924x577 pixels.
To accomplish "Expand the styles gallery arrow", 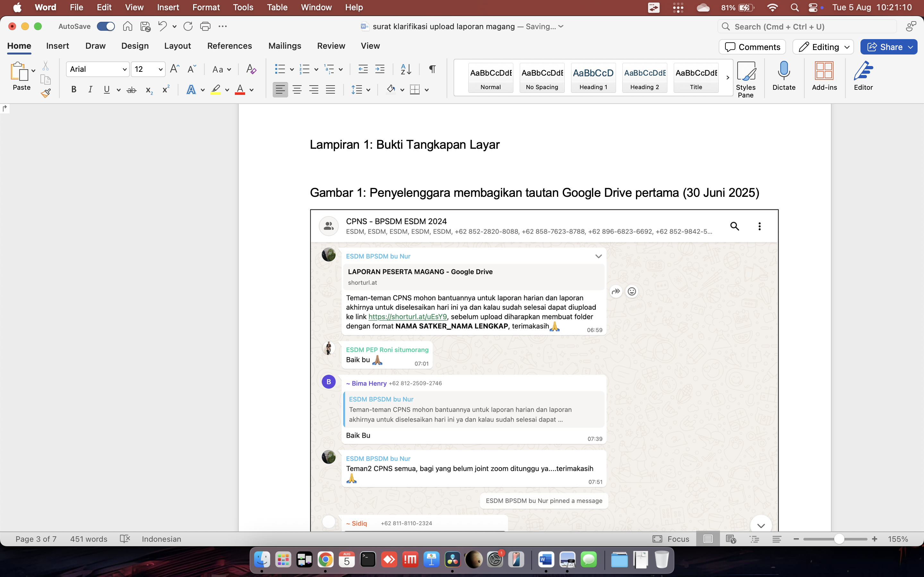I will pos(727,78).
